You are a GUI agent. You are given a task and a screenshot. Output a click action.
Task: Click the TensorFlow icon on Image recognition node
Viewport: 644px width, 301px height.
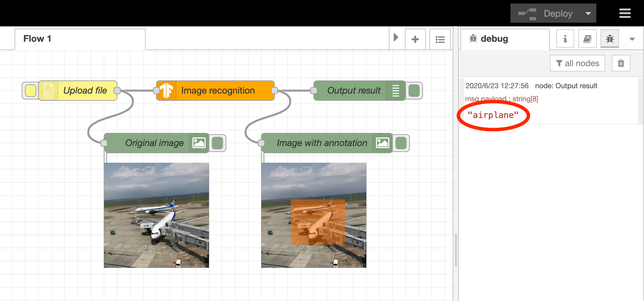166,91
